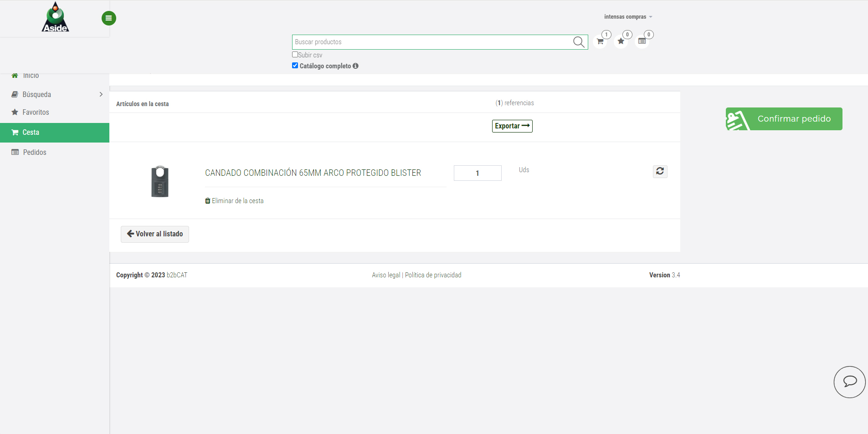The width and height of the screenshot is (868, 434).
Task: Open the shopping cart icon in header
Action: tap(600, 41)
